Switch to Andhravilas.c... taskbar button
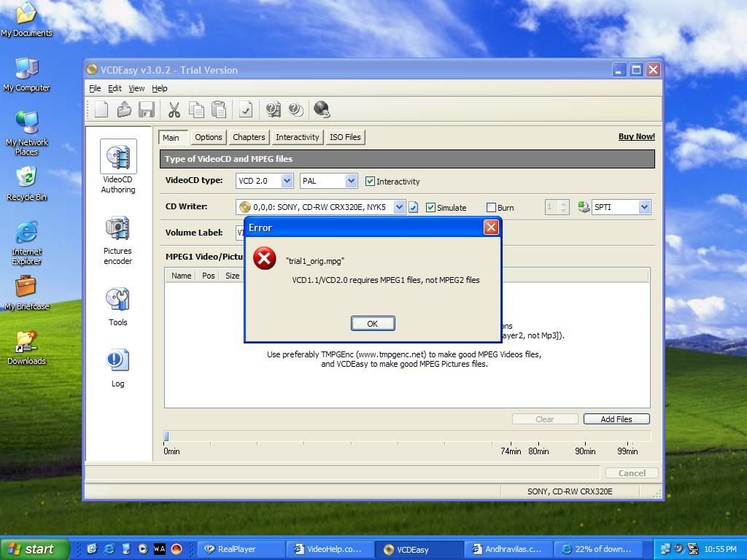 [508, 550]
